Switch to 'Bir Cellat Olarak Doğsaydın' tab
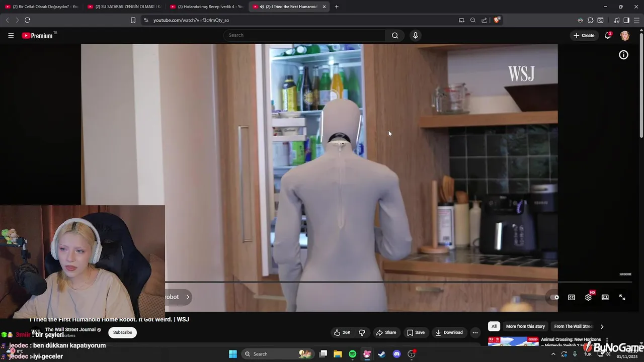 [41, 7]
